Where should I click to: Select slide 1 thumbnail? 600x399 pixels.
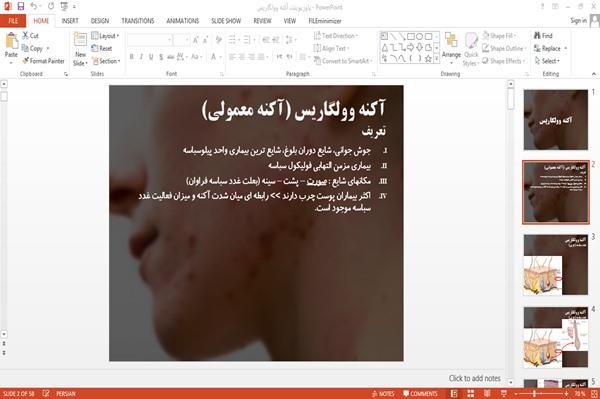pyautogui.click(x=556, y=120)
